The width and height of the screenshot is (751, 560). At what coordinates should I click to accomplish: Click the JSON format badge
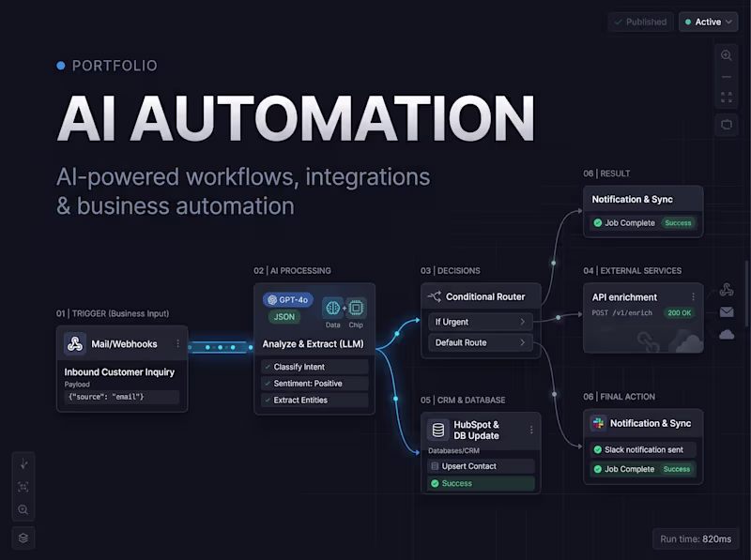(x=284, y=316)
